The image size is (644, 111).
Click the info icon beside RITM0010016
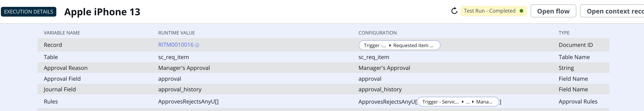197,45
